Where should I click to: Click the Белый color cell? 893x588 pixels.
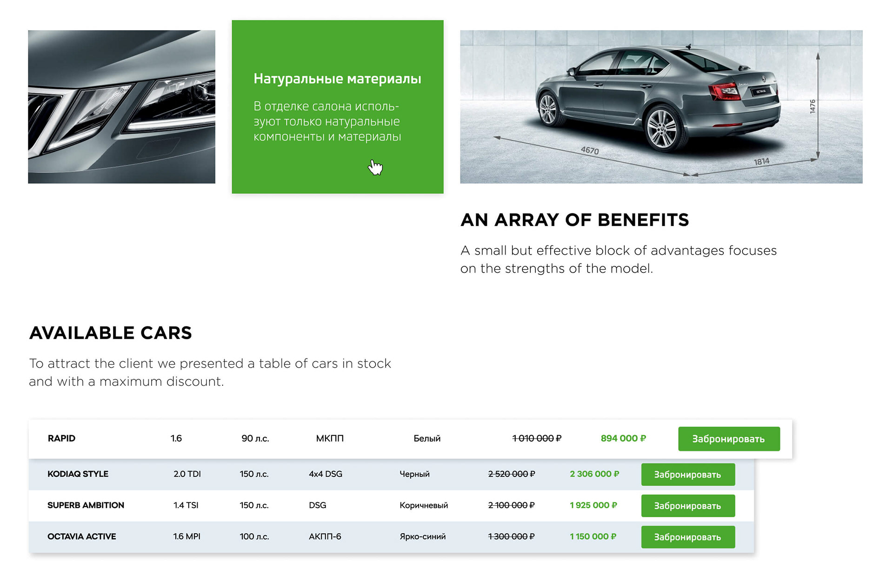pyautogui.click(x=427, y=438)
